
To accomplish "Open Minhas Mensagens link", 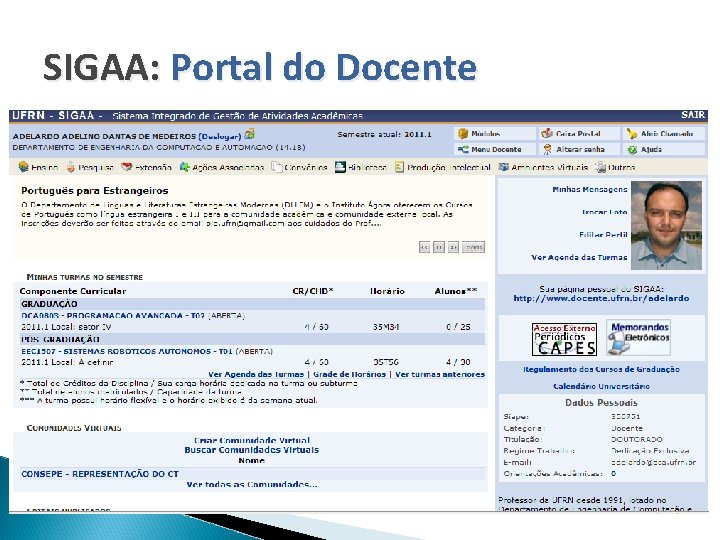I will point(590,189).
